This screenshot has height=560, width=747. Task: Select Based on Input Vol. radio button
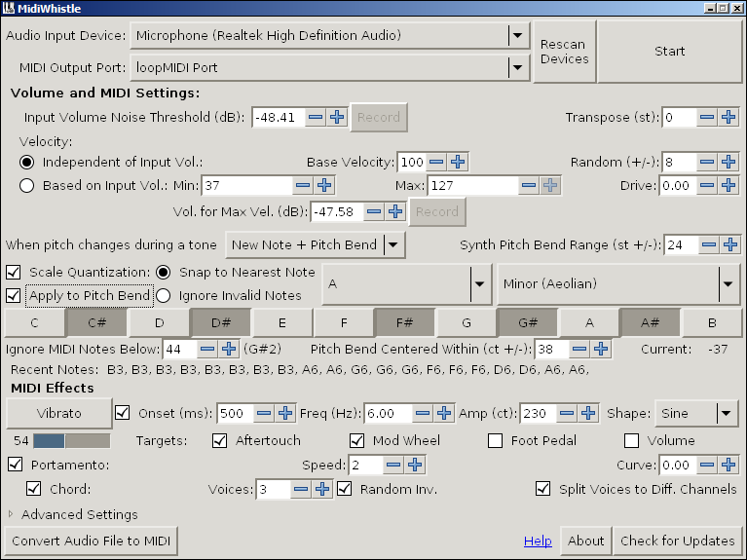[x=26, y=185]
